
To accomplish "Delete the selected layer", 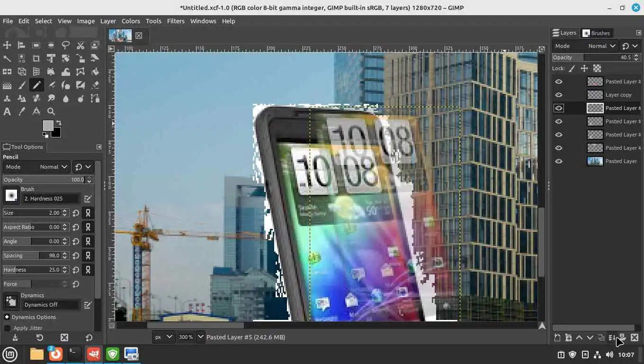I will (x=635, y=337).
